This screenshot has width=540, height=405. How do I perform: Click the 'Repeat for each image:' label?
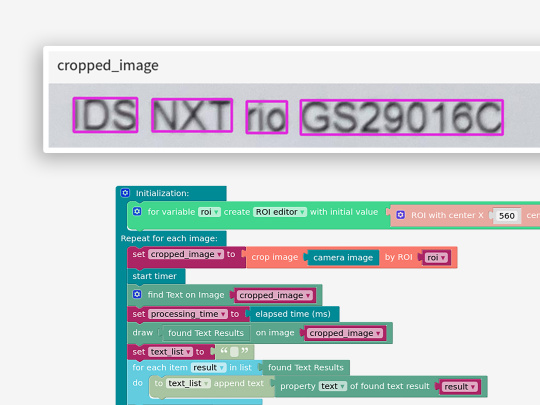point(169,238)
